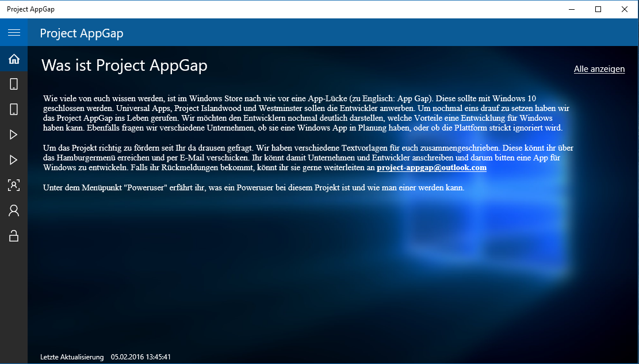Click the 'Was ist Project AppGap' heading
This screenshot has height=364, width=639.
pos(124,65)
